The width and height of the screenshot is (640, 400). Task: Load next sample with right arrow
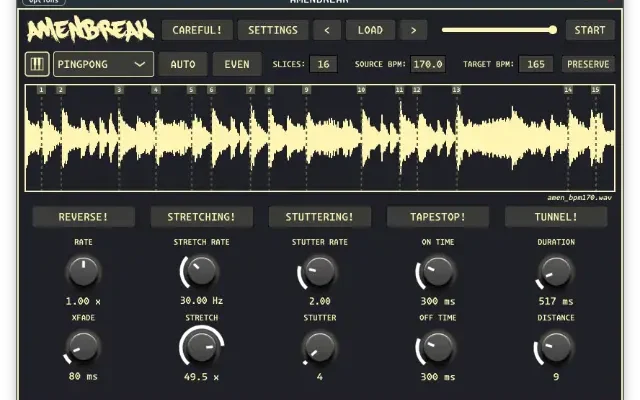click(414, 30)
